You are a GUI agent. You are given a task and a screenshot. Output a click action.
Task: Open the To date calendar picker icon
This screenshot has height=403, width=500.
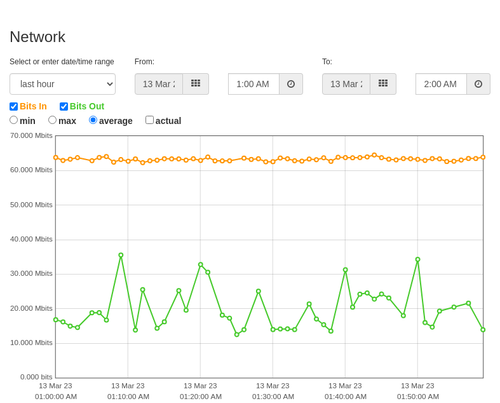[x=383, y=84]
